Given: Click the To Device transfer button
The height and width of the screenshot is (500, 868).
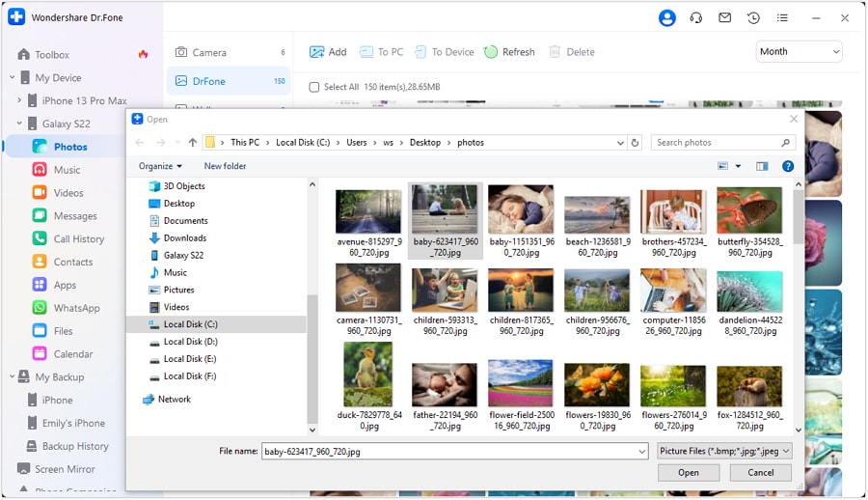Looking at the screenshot, I should coord(444,52).
